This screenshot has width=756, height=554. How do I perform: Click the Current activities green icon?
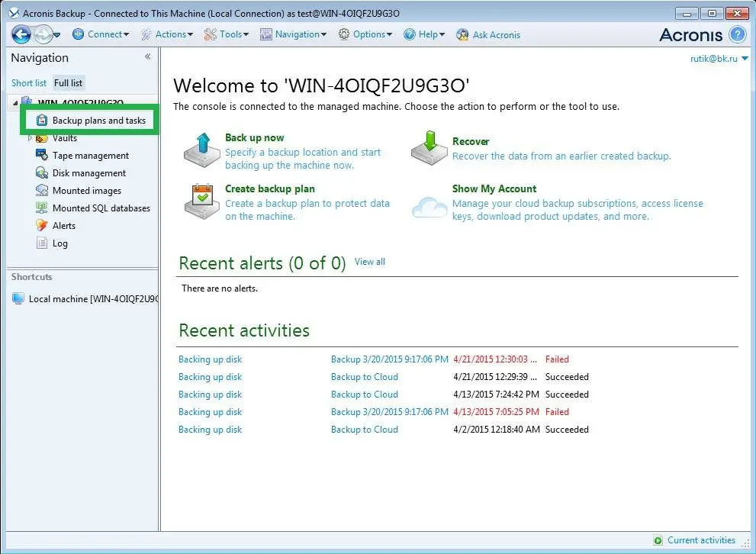[x=658, y=540]
